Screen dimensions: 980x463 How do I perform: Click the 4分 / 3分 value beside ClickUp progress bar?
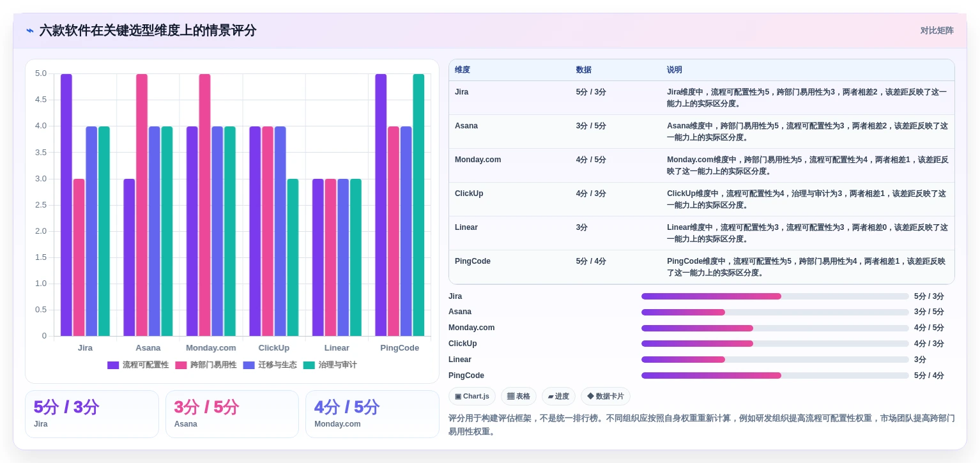929,344
